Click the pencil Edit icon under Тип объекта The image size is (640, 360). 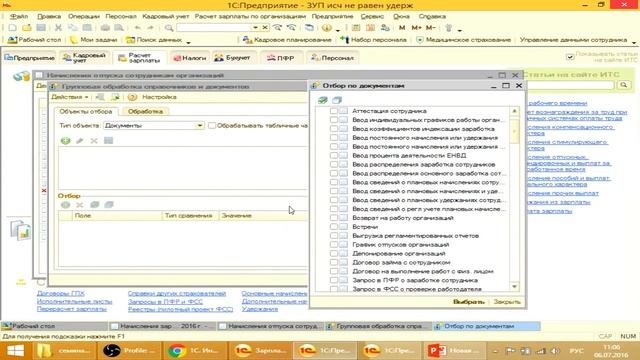[x=80, y=141]
